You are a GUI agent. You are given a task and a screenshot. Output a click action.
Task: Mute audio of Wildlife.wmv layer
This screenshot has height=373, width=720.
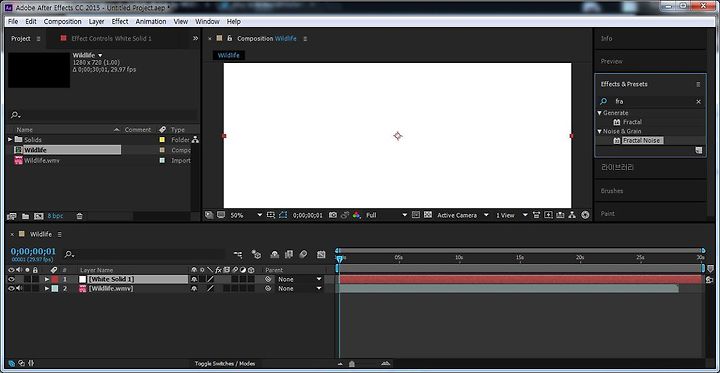19,288
